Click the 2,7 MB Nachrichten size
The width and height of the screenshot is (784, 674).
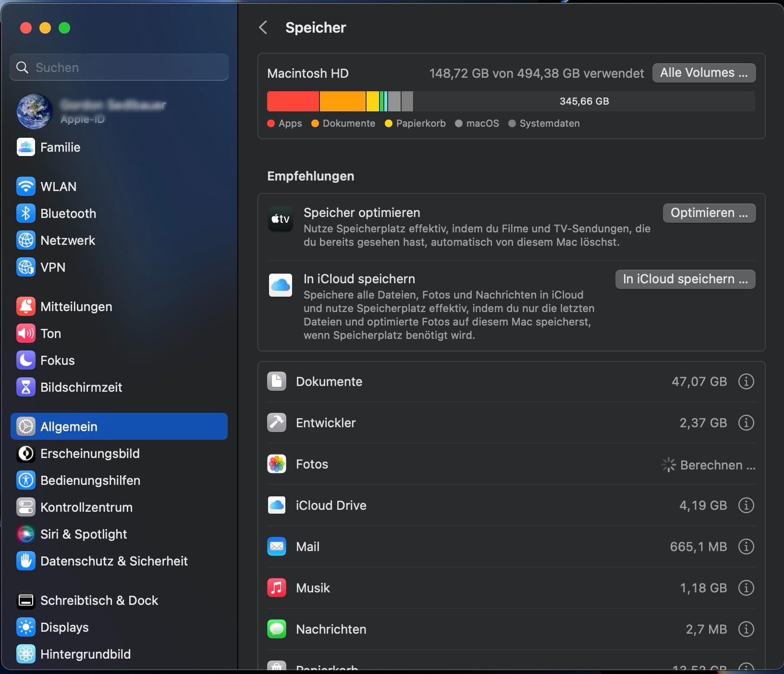[x=707, y=629]
